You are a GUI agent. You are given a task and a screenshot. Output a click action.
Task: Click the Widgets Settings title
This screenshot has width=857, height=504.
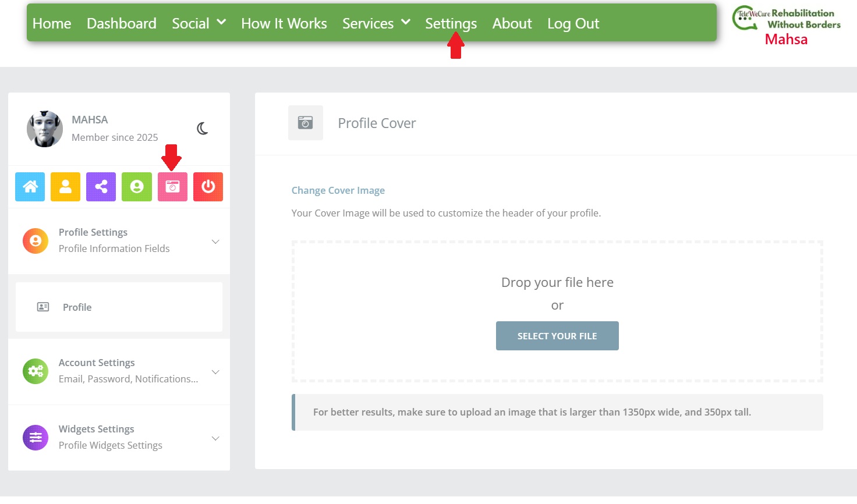(x=97, y=429)
